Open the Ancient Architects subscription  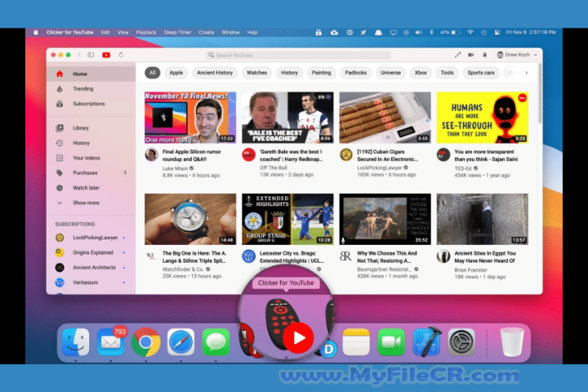[91, 268]
